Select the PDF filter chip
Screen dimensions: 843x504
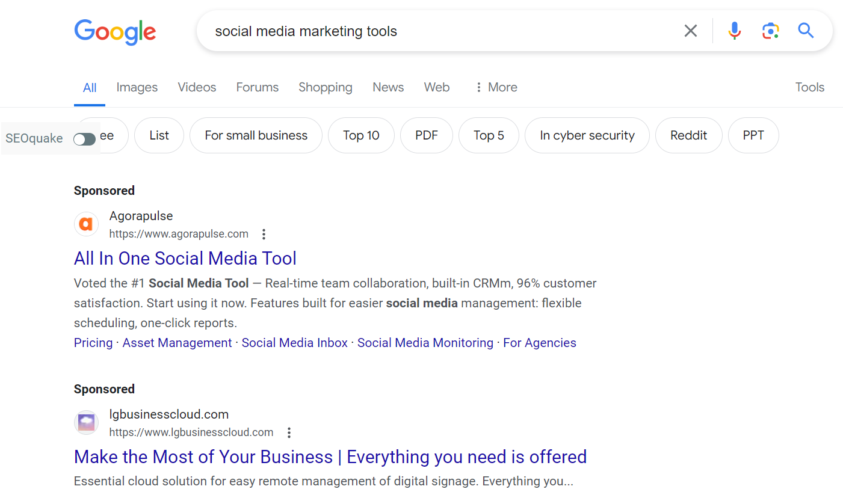coord(427,135)
